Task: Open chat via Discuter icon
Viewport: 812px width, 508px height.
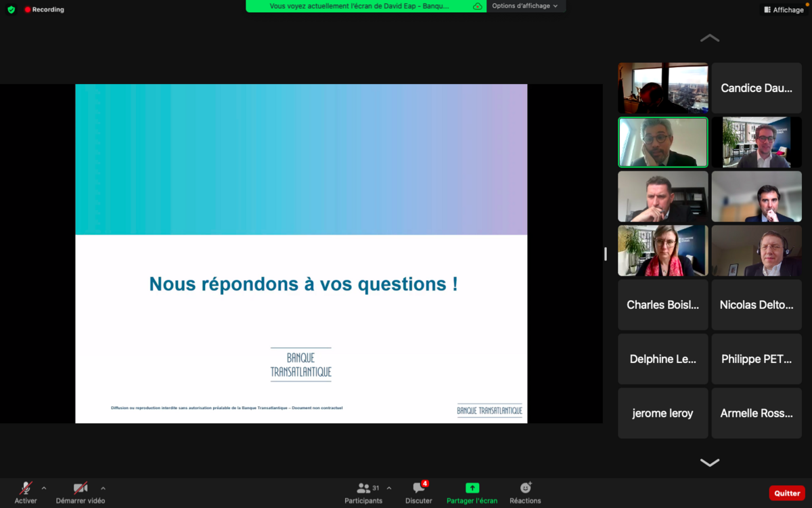Action: (419, 488)
